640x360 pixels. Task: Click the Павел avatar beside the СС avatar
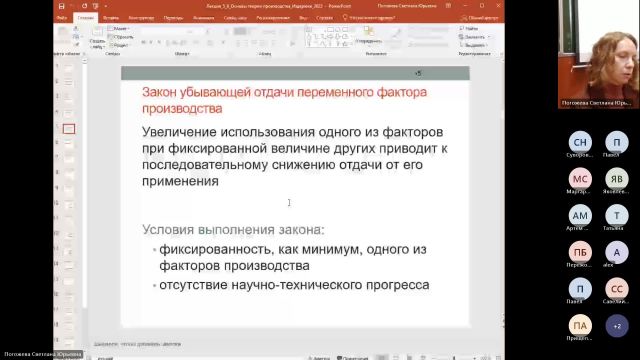580,289
